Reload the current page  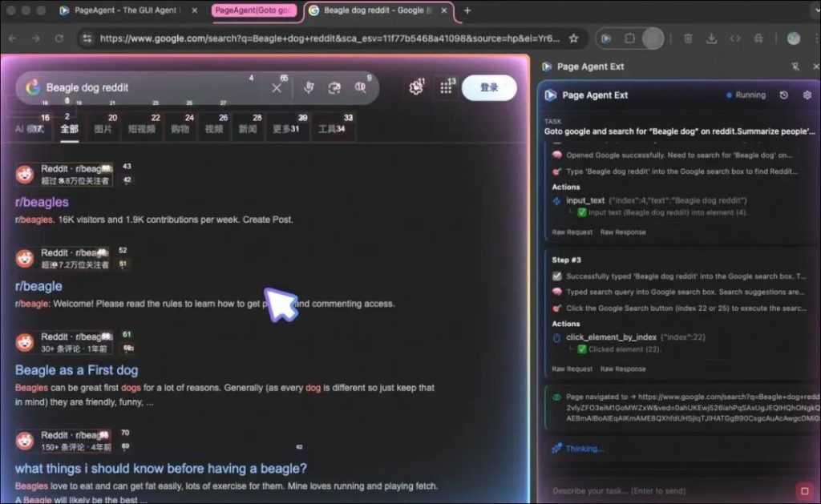[59, 38]
